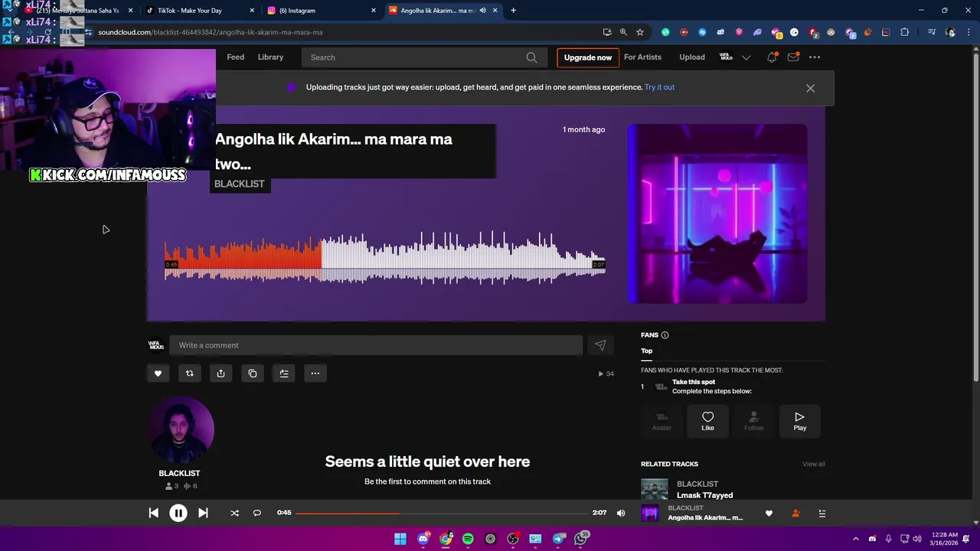Copy the track link using the copy icon
The height and width of the screenshot is (551, 980).
coord(252,373)
